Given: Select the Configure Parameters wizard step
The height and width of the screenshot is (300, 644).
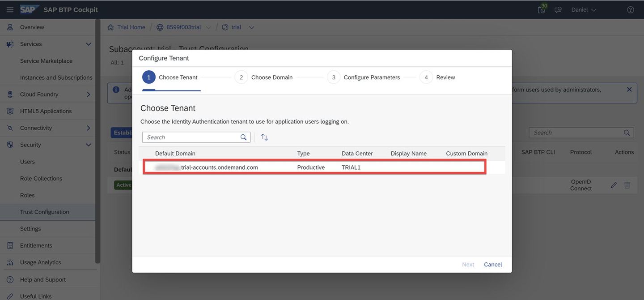Looking at the screenshot, I should [364, 77].
